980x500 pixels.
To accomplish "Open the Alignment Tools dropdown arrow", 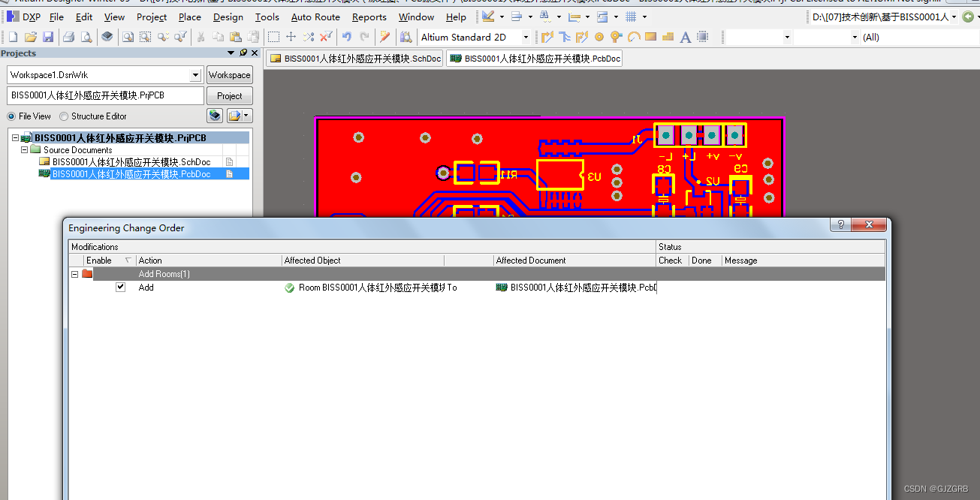I will pos(530,17).
